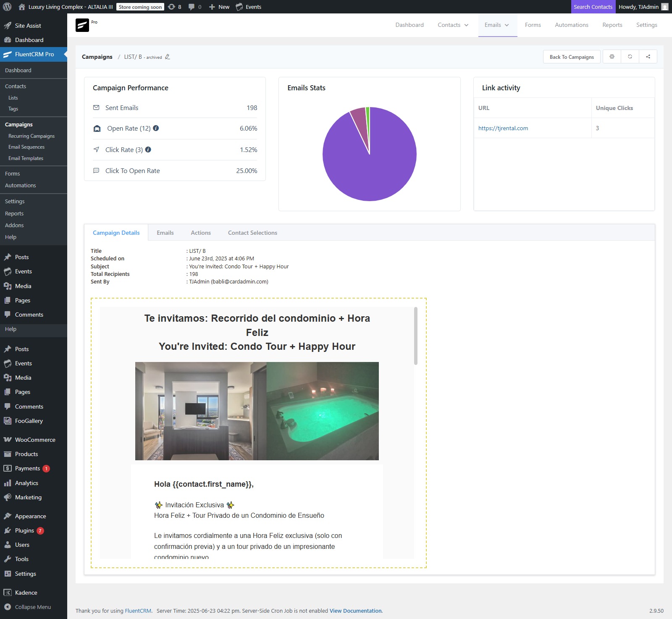Click the user avatar next to Howdy, TJAdmin

click(x=665, y=7)
